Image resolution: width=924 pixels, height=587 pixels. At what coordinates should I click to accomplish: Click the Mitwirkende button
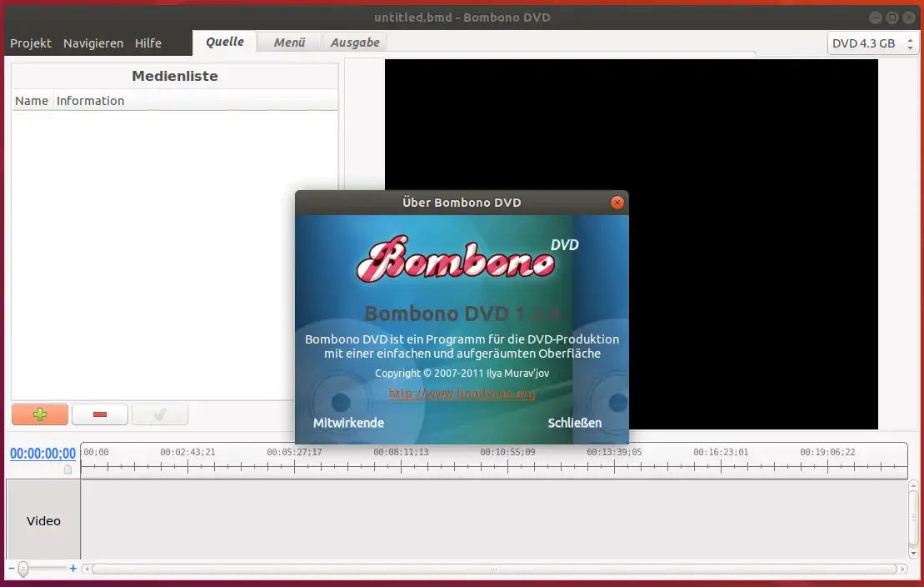point(348,423)
